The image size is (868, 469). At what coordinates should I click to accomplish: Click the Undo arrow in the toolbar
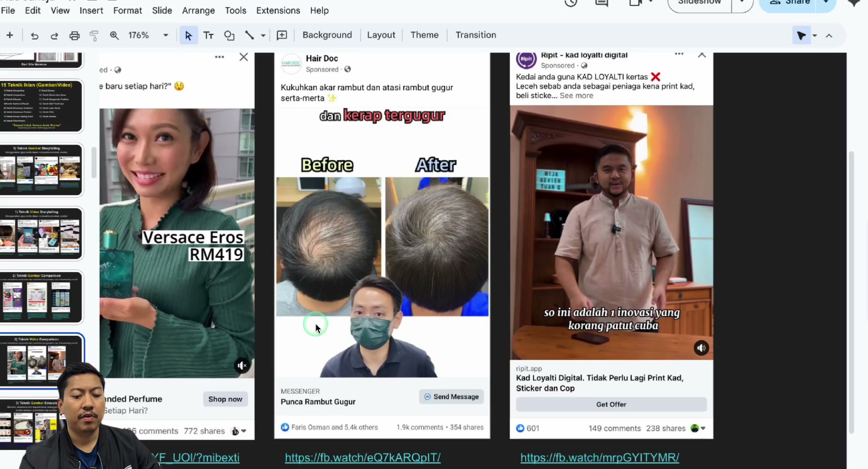[34, 36]
